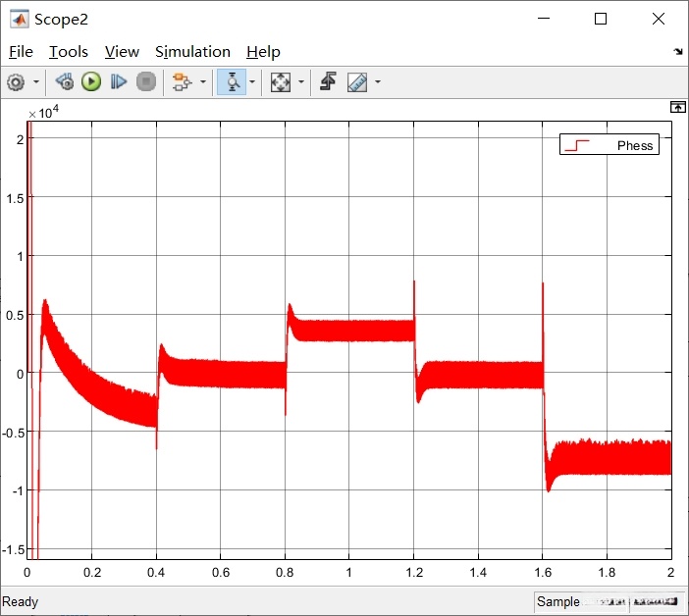Toggle the Zoom Y-axis tool
This screenshot has height=616, width=689.
232,82
